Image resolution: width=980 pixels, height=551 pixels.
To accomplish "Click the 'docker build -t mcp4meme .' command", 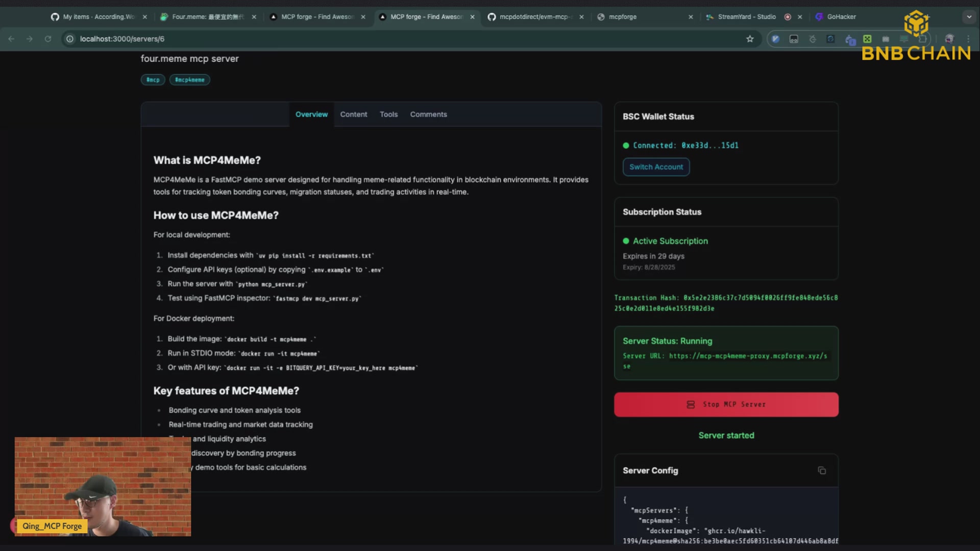I will (272, 340).
